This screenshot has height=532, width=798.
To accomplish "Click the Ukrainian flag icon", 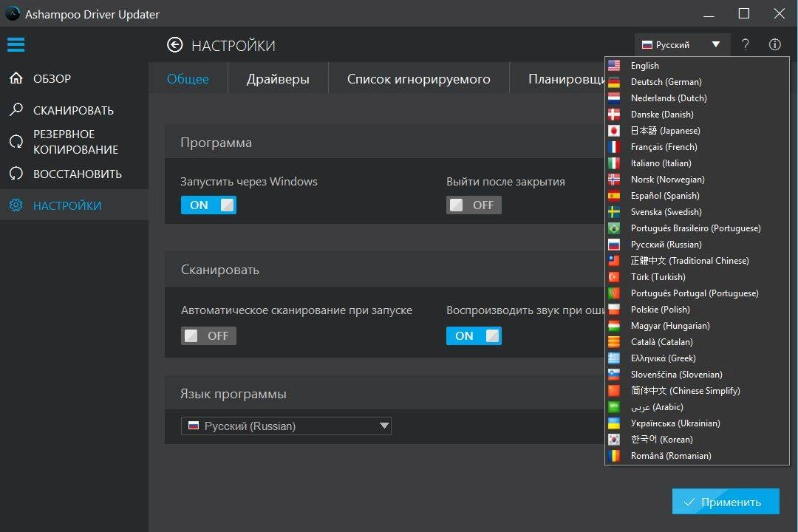I will tap(614, 423).
